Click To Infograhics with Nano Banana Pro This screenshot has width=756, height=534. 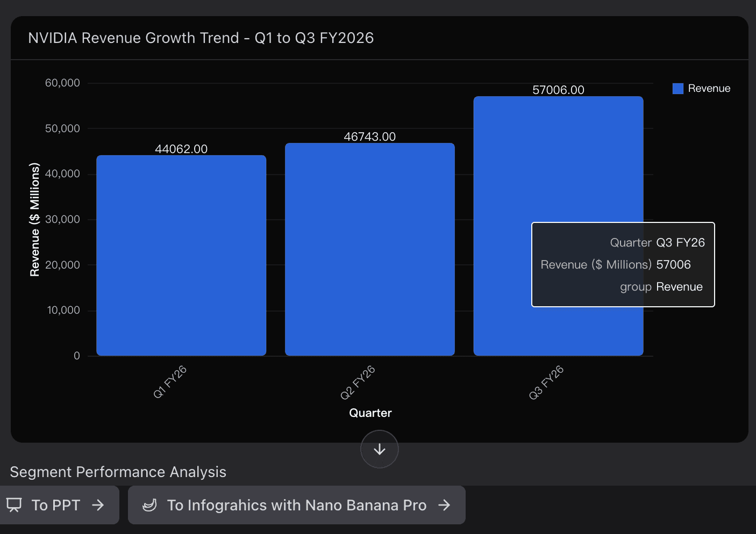pyautogui.click(x=296, y=505)
